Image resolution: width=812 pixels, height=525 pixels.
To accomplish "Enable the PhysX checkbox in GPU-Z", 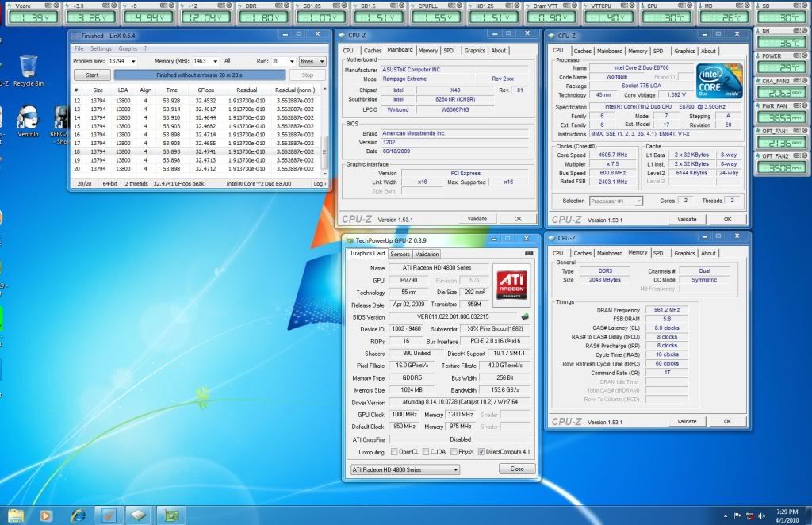I will tap(454, 452).
